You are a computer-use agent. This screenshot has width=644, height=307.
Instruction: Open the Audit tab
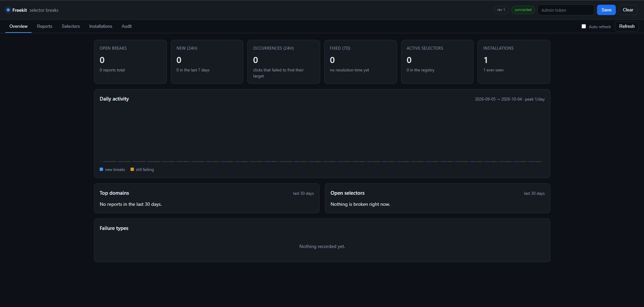pyautogui.click(x=127, y=26)
